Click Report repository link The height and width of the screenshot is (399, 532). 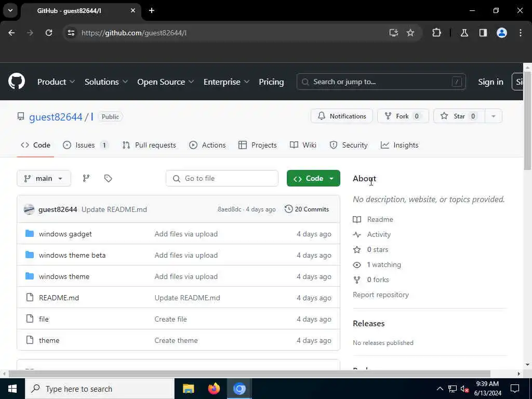pos(381,295)
